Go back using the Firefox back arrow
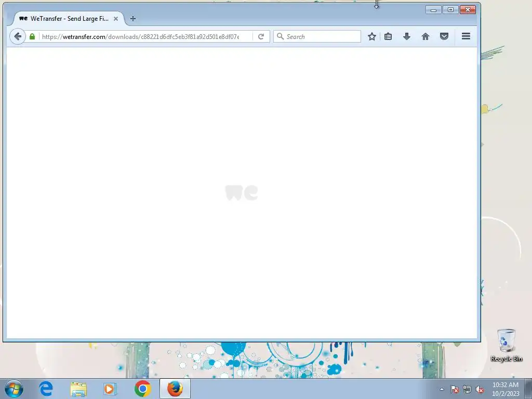 (18, 37)
